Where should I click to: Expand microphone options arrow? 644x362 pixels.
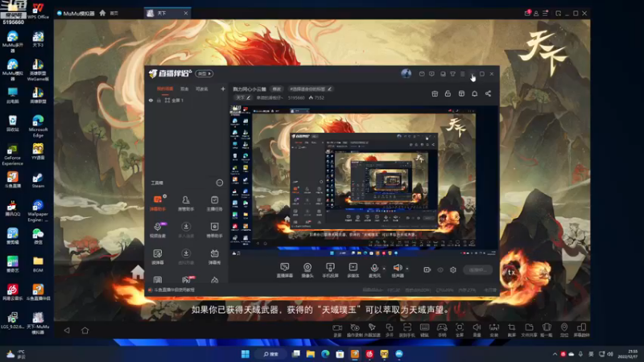click(384, 269)
